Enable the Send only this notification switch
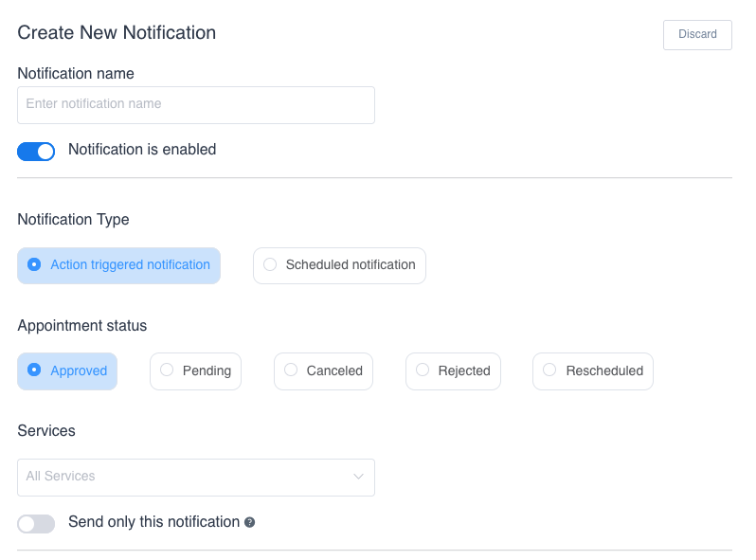The height and width of the screenshot is (560, 756). tap(36, 523)
